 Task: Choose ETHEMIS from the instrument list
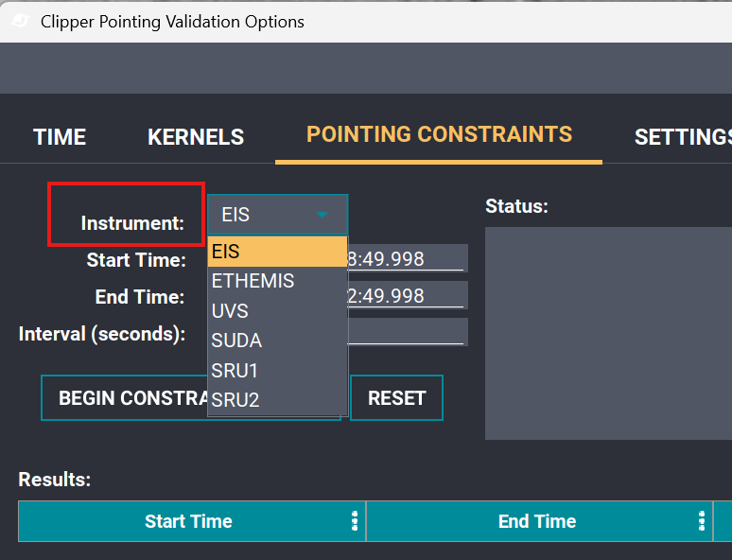click(x=277, y=281)
